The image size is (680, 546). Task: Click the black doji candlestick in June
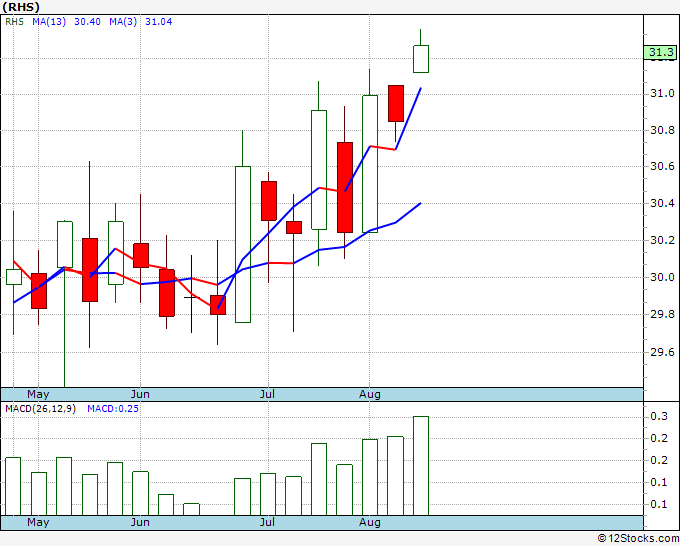click(191, 294)
